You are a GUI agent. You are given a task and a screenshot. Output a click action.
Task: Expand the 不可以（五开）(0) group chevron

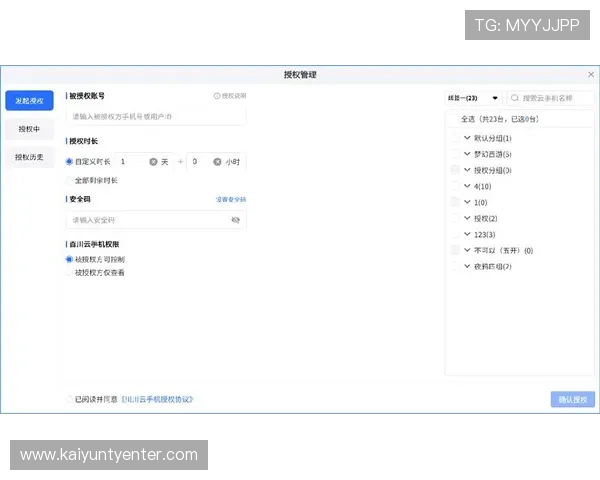pyautogui.click(x=467, y=250)
